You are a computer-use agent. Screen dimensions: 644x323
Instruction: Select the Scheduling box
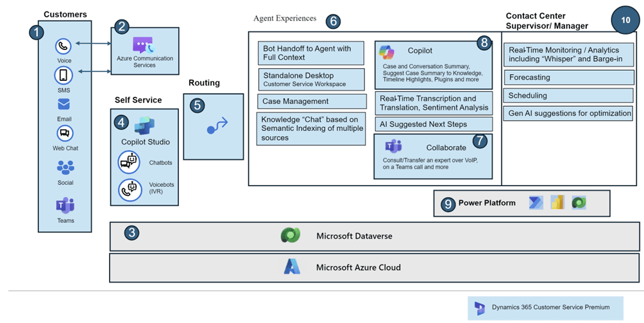[568, 95]
